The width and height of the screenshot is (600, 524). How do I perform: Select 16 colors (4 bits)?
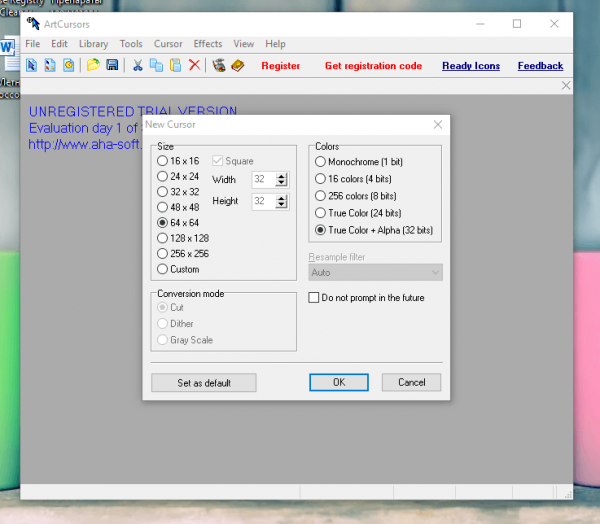353,179
